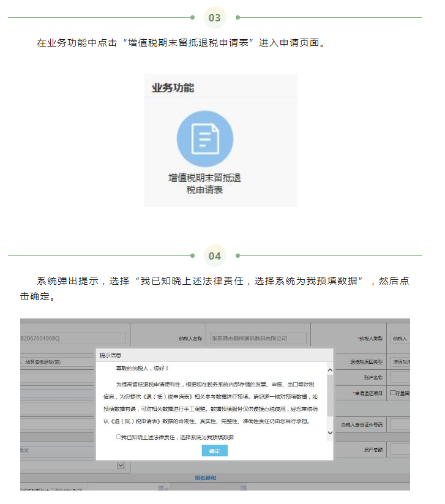Select the 我已知晓上述法律责任 radio option
The width and height of the screenshot is (445, 504).
pos(119,437)
